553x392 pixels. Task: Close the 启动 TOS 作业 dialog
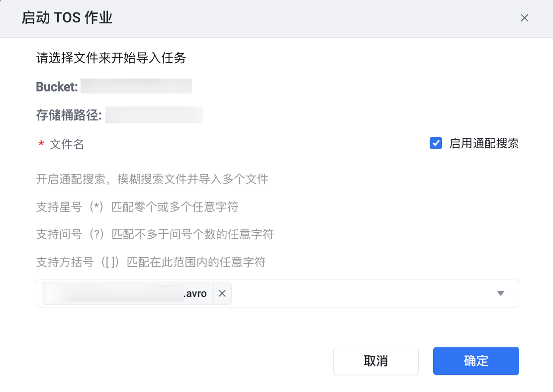(524, 18)
